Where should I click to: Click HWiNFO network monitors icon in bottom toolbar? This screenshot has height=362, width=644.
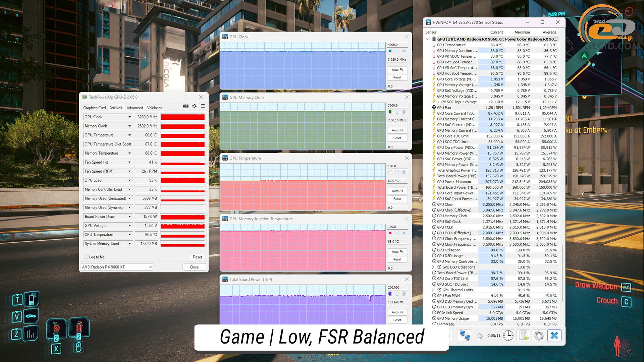tap(465, 336)
